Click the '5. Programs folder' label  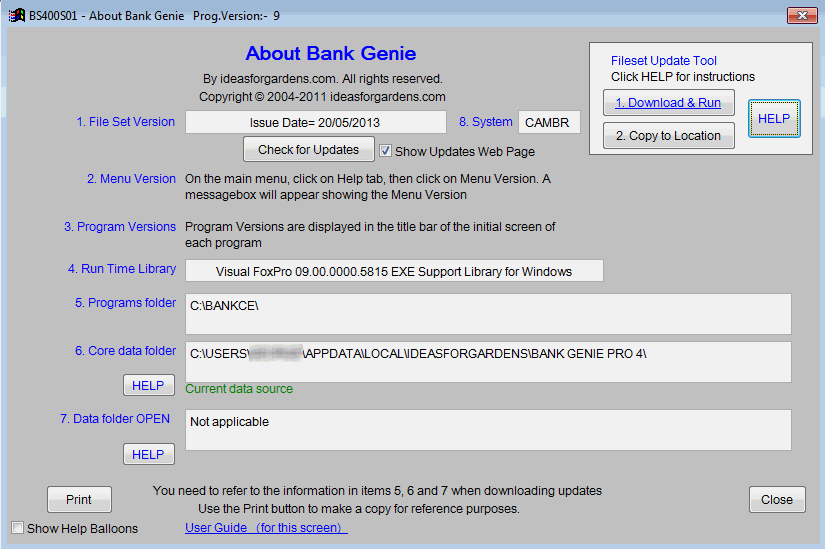tap(126, 303)
